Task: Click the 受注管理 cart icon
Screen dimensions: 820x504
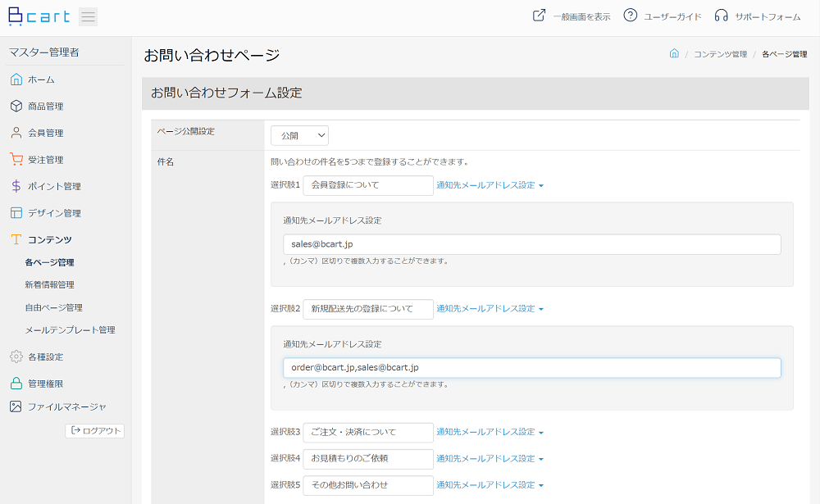Action: (x=16, y=160)
